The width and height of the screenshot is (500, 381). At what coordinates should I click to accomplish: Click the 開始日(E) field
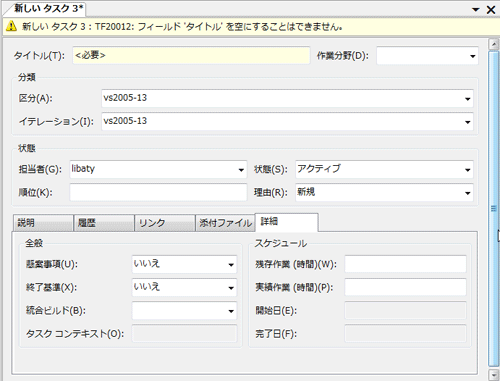point(405,310)
